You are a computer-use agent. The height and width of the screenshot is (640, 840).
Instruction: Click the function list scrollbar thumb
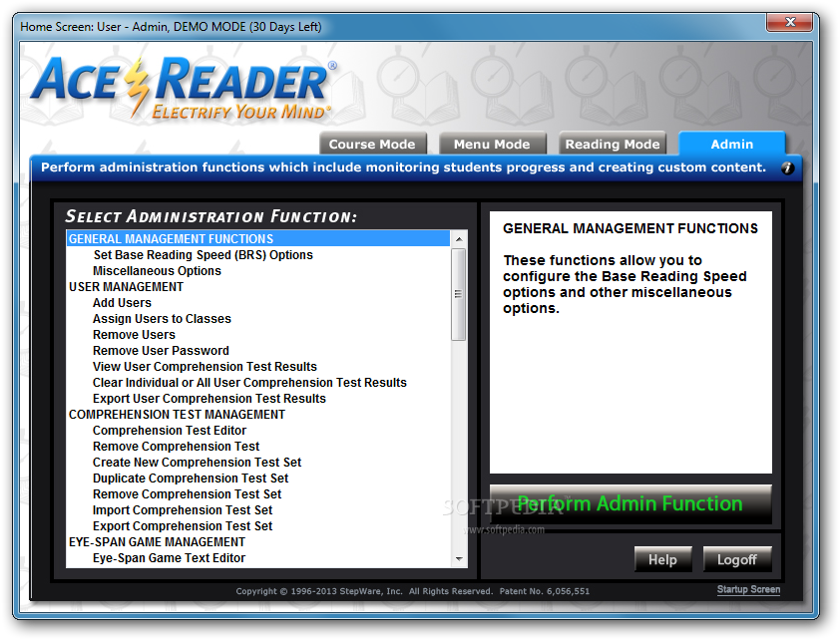(x=459, y=294)
